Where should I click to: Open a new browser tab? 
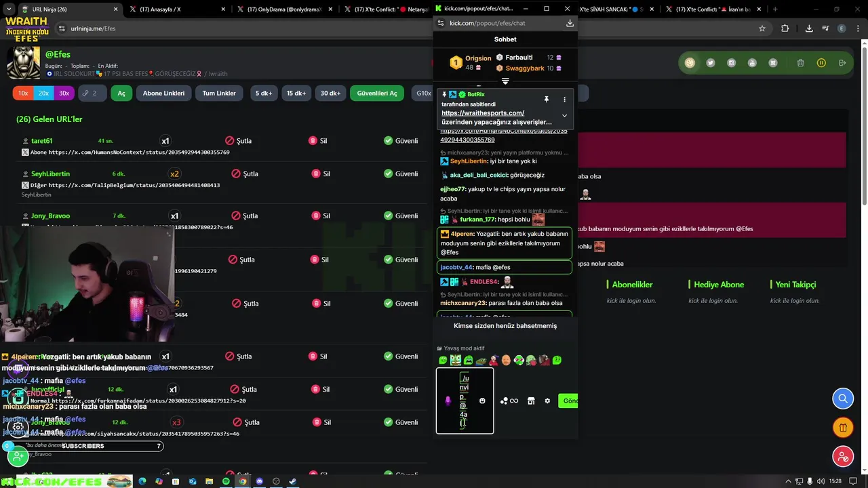pyautogui.click(x=775, y=9)
